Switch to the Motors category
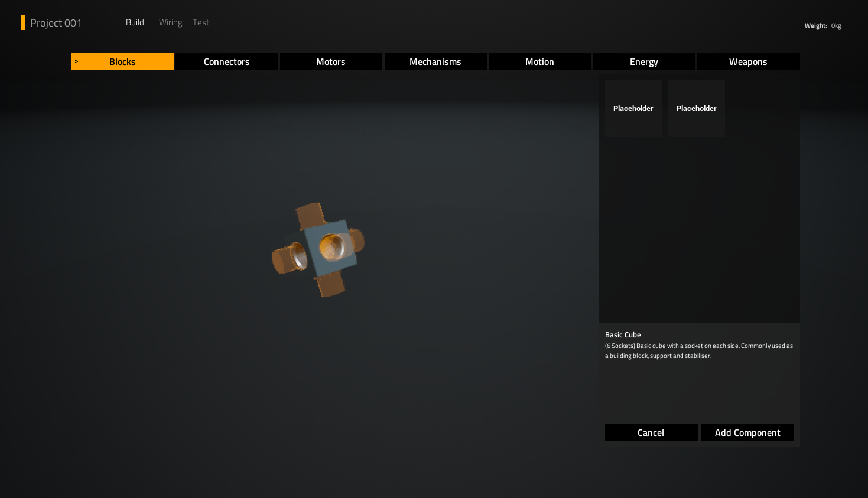 (x=330, y=61)
